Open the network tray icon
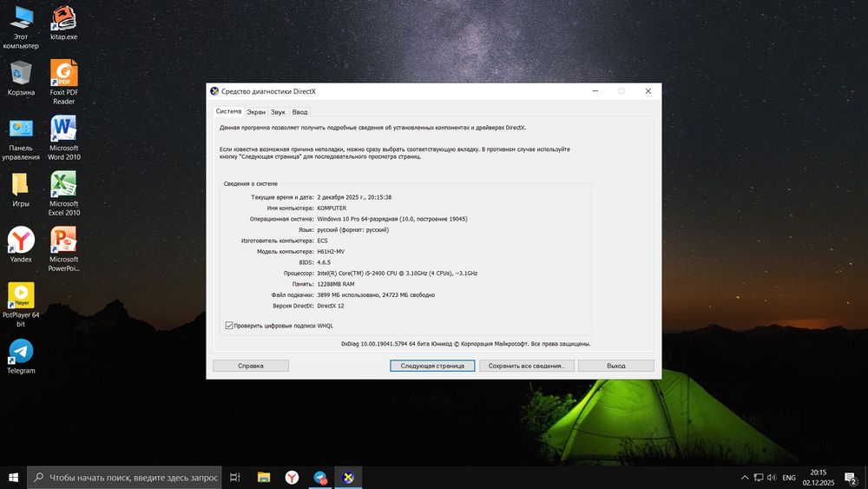Screen dimensions: 868x489 pyautogui.click(x=758, y=478)
